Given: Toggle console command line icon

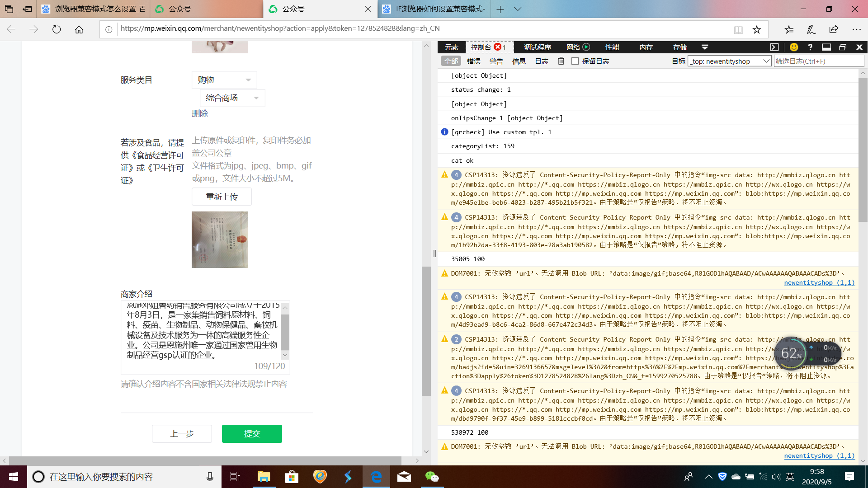Looking at the screenshot, I should tap(774, 47).
